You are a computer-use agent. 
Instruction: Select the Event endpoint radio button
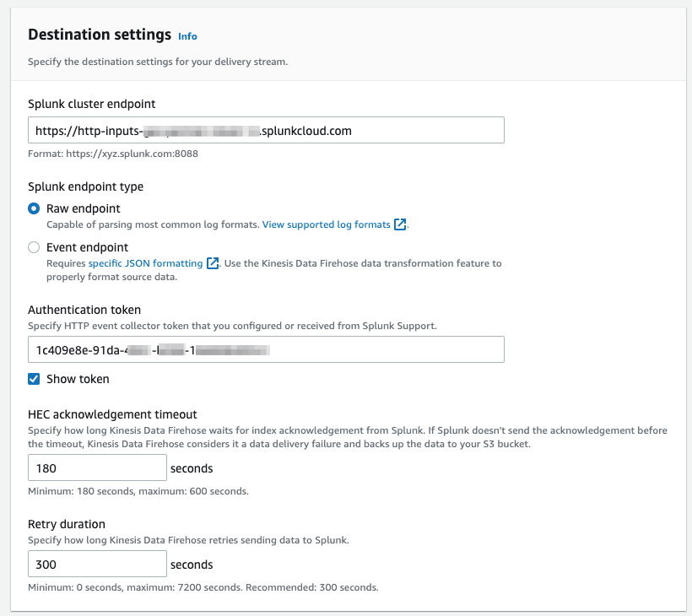click(34, 247)
